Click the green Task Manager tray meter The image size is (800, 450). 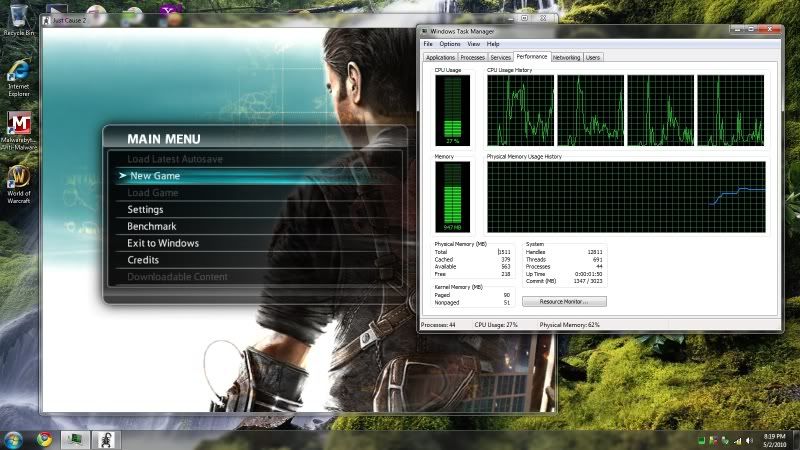click(x=702, y=441)
